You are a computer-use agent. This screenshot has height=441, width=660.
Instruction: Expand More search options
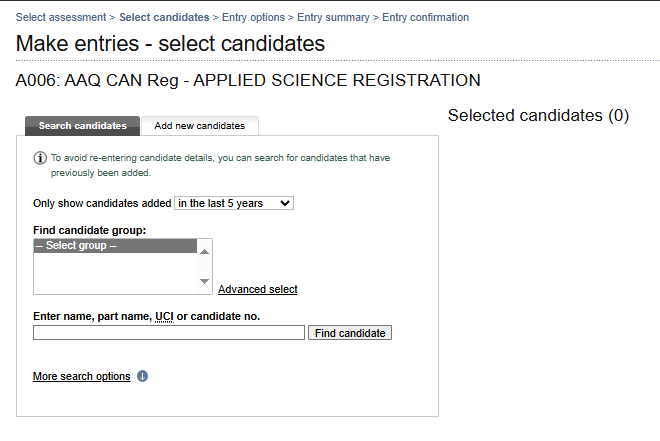click(x=82, y=377)
